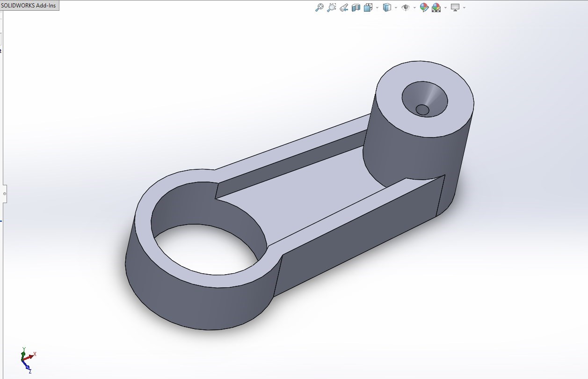Expand the Hide/Show Items dropdown arrow
Image resolution: width=588 pixels, height=379 pixels.
414,8
